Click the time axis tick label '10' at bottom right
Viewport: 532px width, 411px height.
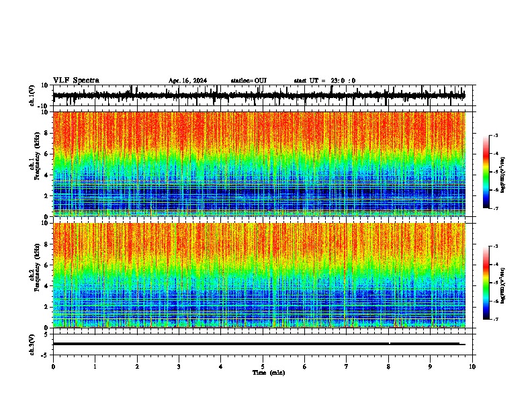point(472,367)
